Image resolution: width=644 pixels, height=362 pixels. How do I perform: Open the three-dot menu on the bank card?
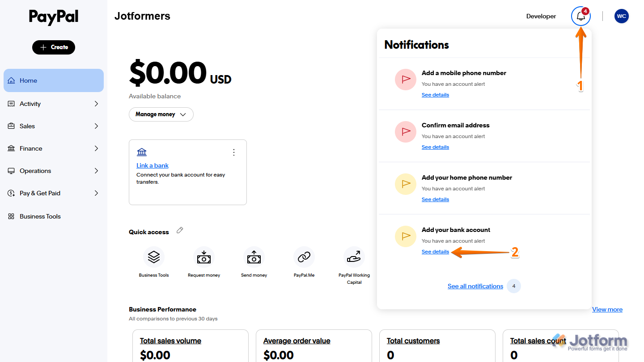click(x=233, y=152)
